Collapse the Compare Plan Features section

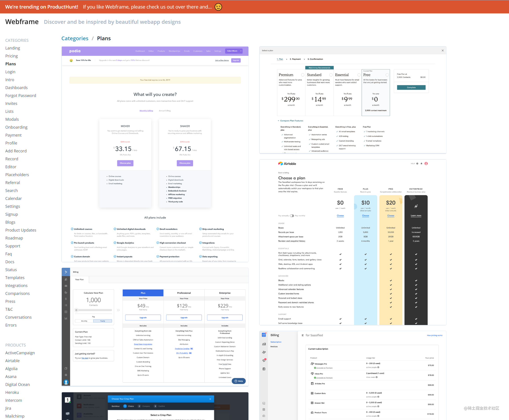coord(290,121)
